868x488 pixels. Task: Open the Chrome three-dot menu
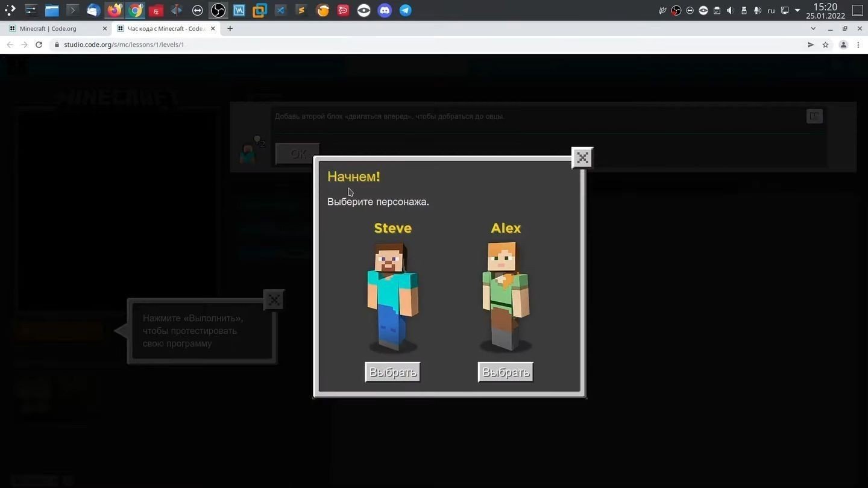coord(858,45)
